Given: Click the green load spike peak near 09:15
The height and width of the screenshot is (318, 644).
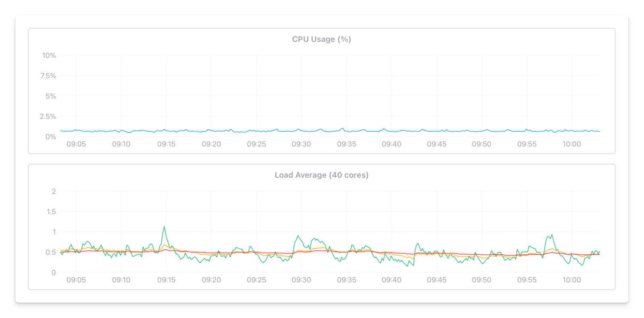Looking at the screenshot, I should click(x=164, y=227).
